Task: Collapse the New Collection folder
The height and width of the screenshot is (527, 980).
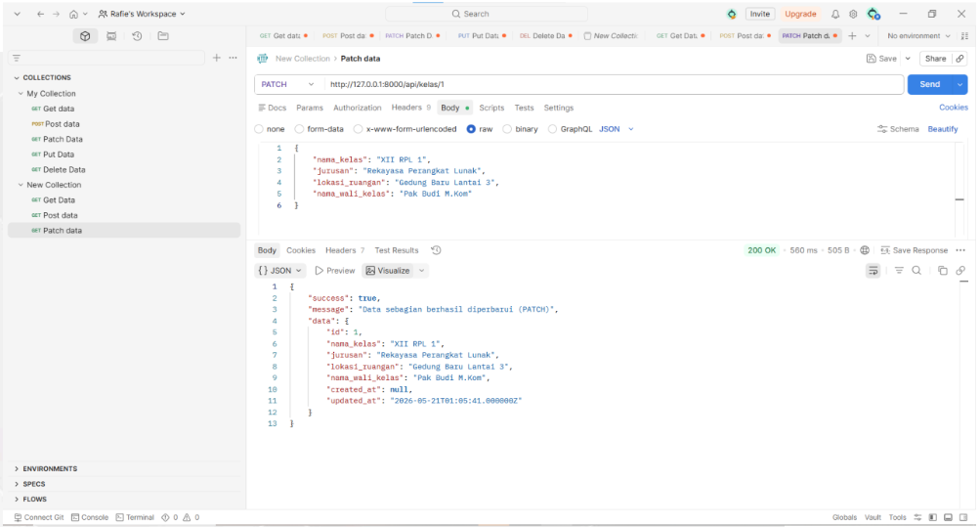Action: [x=21, y=185]
